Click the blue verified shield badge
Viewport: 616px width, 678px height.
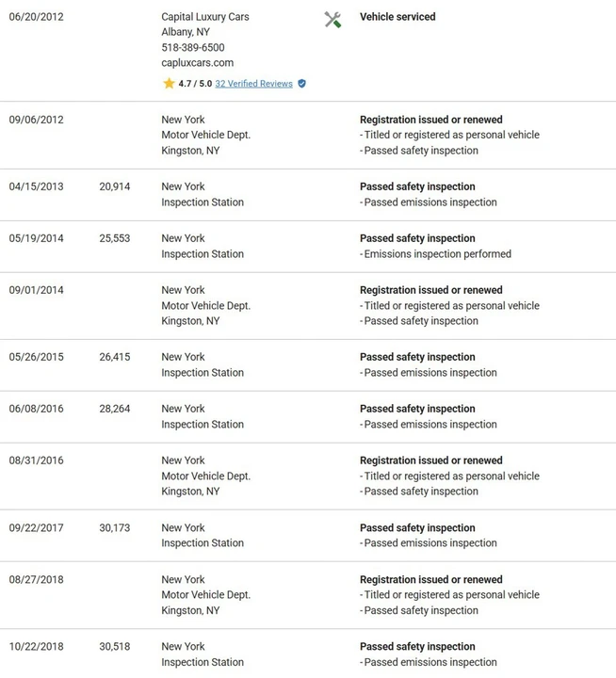(x=302, y=84)
